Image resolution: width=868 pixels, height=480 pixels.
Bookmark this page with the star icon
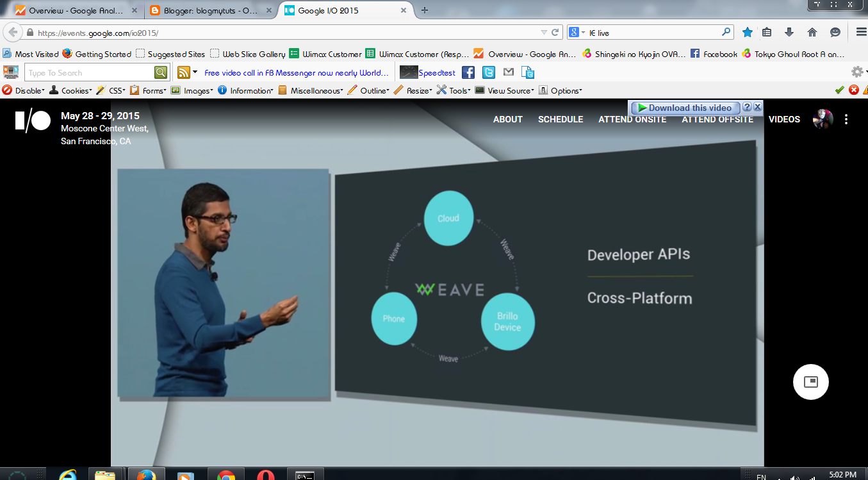point(747,32)
